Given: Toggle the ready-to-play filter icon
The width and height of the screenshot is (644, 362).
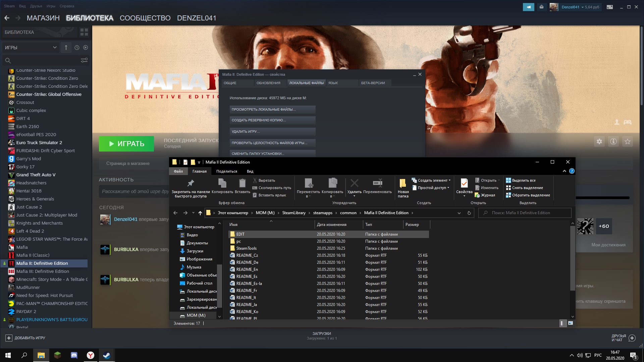Looking at the screenshot, I should (86, 48).
